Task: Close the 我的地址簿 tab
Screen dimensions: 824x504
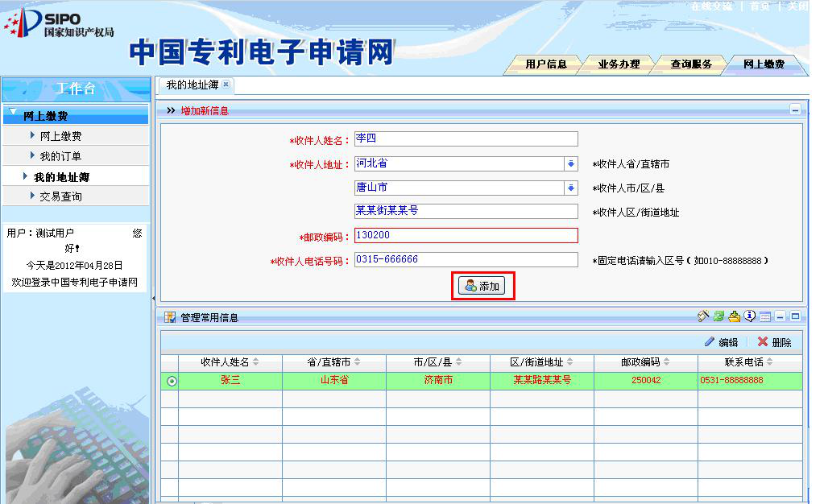Action: point(226,85)
